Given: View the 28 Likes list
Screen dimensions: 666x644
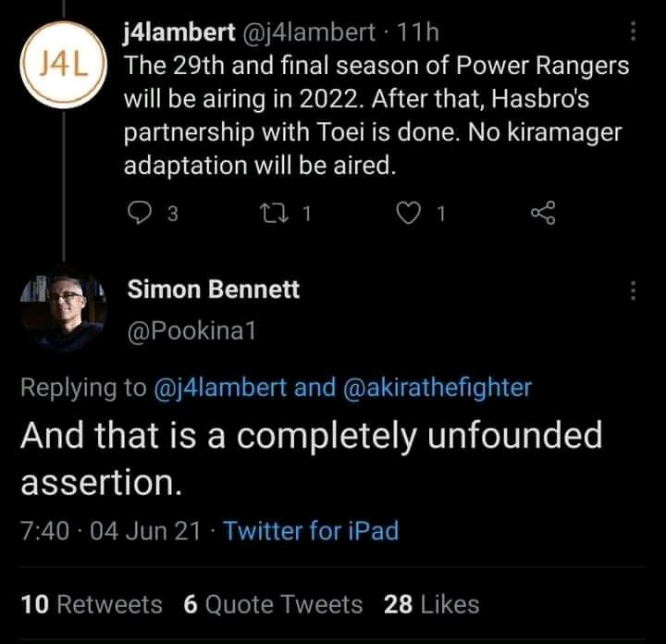Looking at the screenshot, I should pos(431,604).
